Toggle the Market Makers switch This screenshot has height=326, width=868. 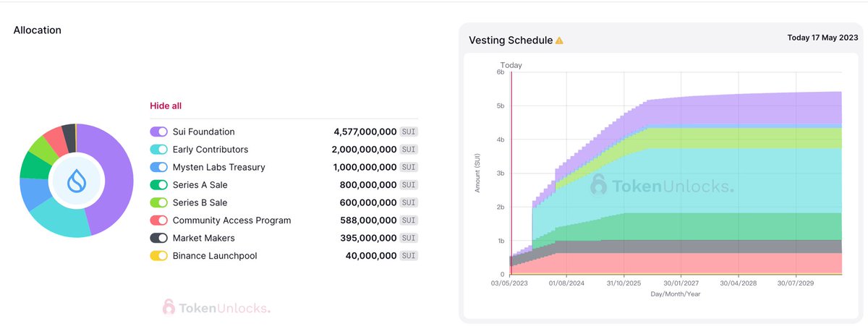[158, 238]
